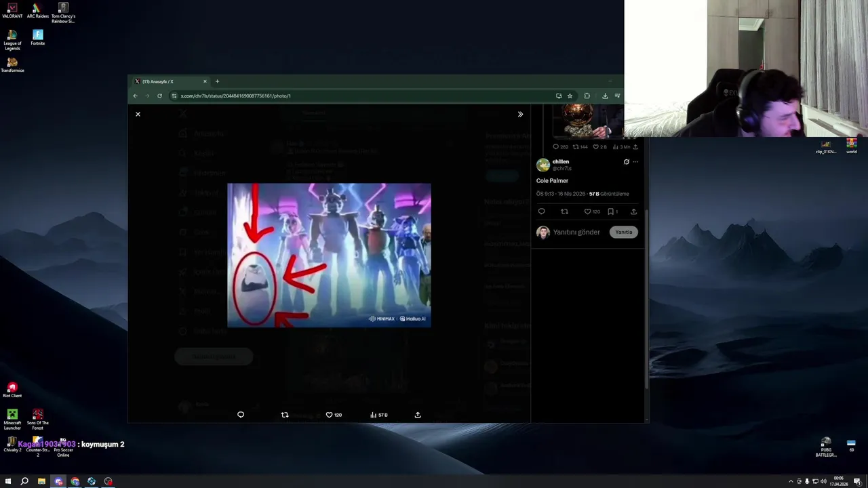This screenshot has width=868, height=488.
Task: Open the Windows Start menu
Action: [x=8, y=481]
